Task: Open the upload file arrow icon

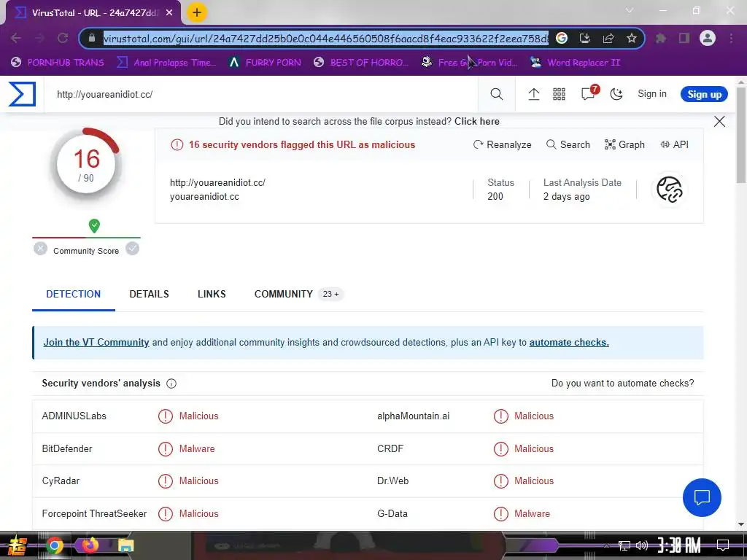Action: (x=533, y=94)
